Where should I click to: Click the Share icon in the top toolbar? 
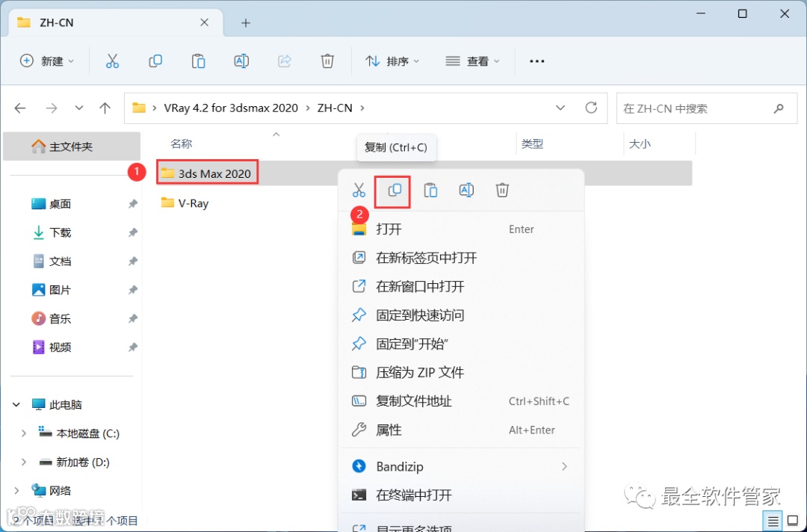click(x=285, y=61)
